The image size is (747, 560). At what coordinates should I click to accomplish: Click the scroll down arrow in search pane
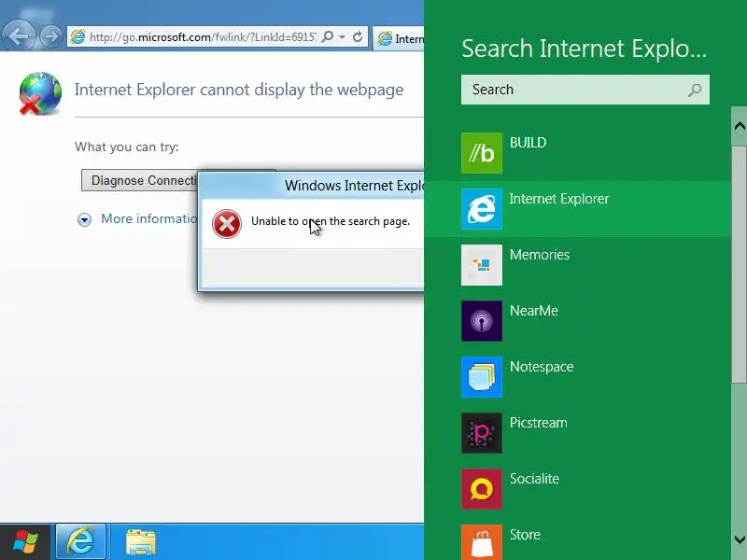tap(740, 540)
